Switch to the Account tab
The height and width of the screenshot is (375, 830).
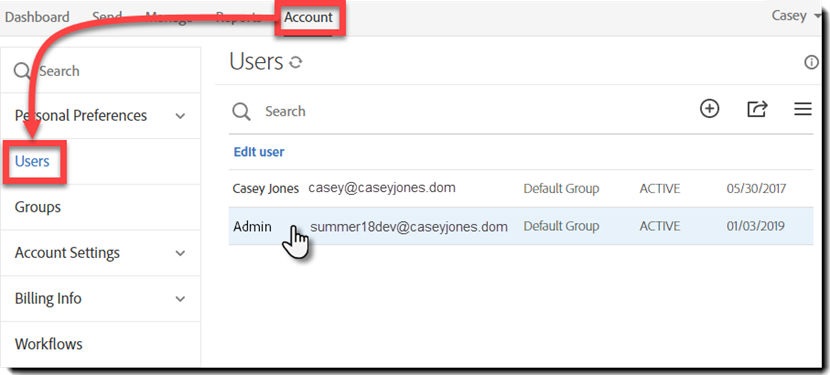[x=309, y=17]
